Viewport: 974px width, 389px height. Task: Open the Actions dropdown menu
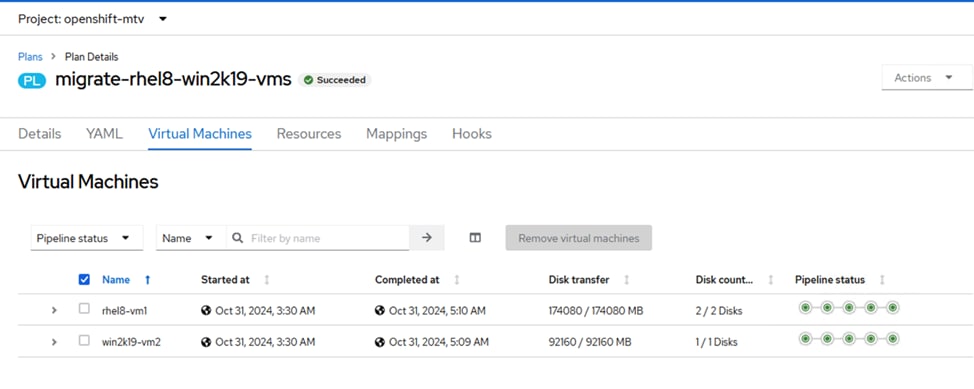tap(926, 78)
